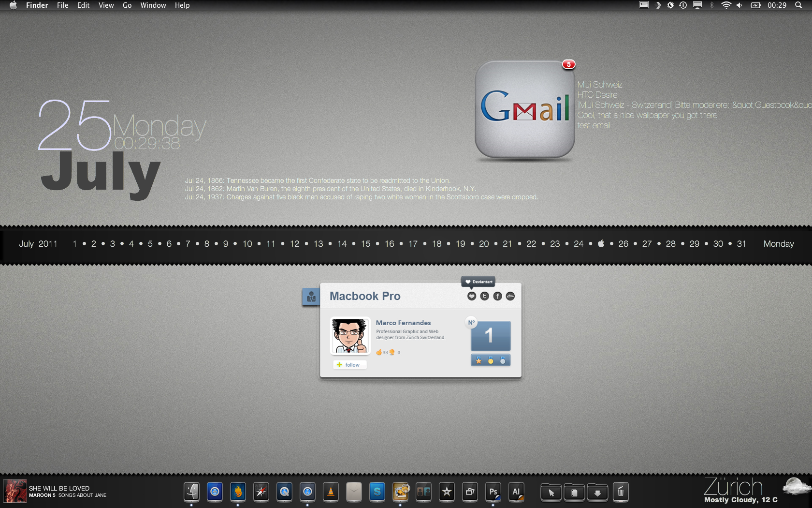Viewport: 812px width, 508px height.
Task: Open the Mail envelope icon in dock
Action: [354, 492]
